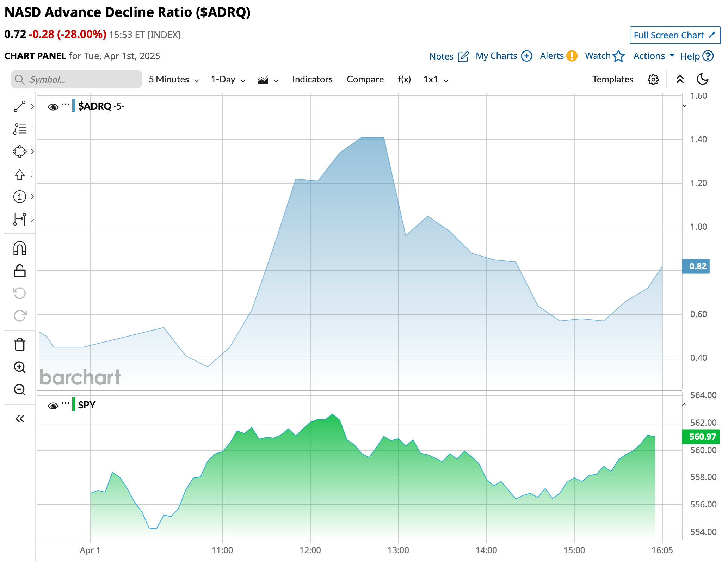728x561 pixels.
Task: Select the trend line drawing tool
Action: [20, 106]
